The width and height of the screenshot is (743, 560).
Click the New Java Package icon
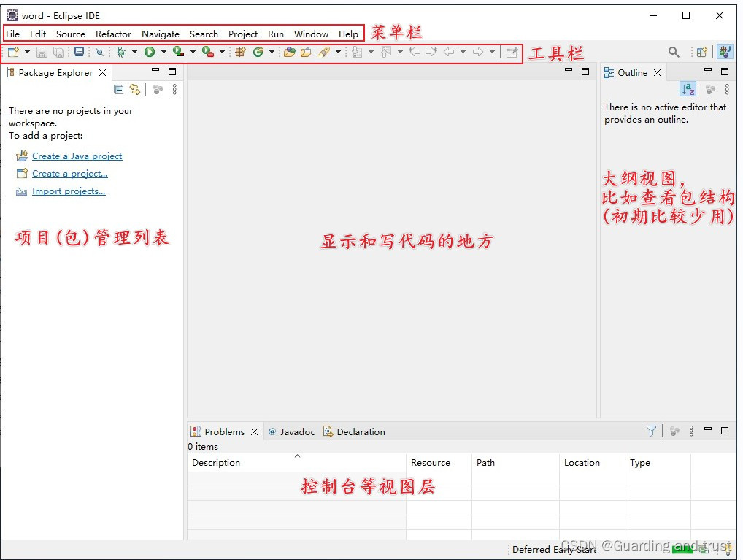[241, 52]
